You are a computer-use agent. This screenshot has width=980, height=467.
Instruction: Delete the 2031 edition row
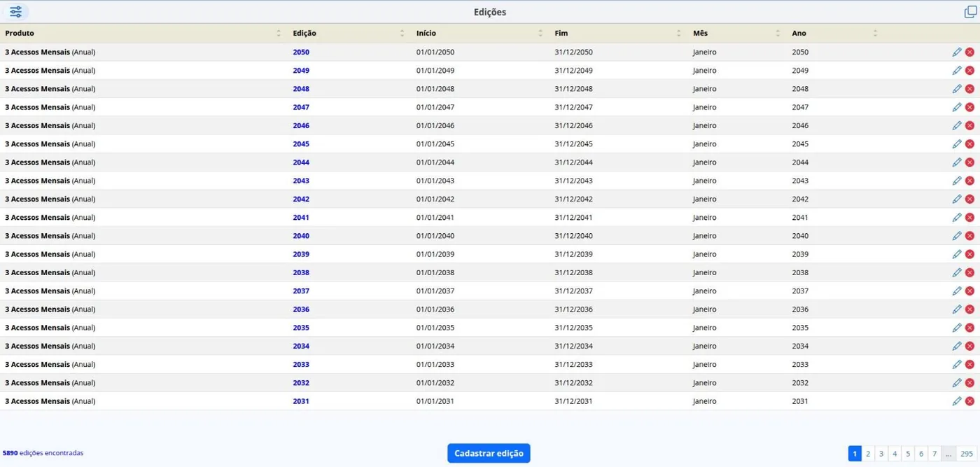[969, 401]
